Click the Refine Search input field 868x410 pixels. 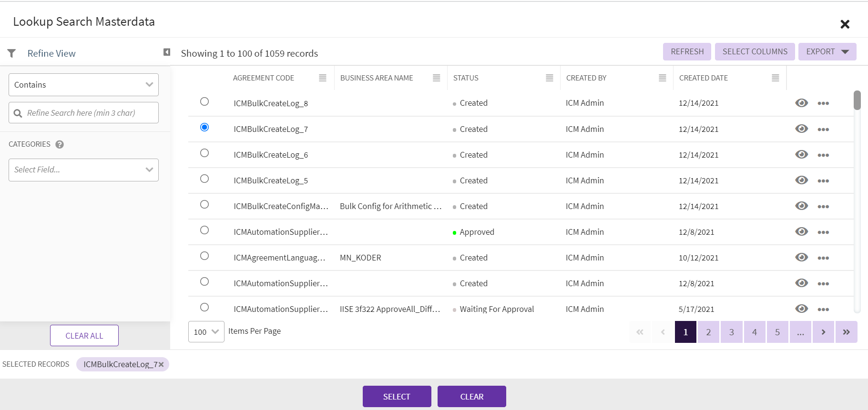point(88,113)
